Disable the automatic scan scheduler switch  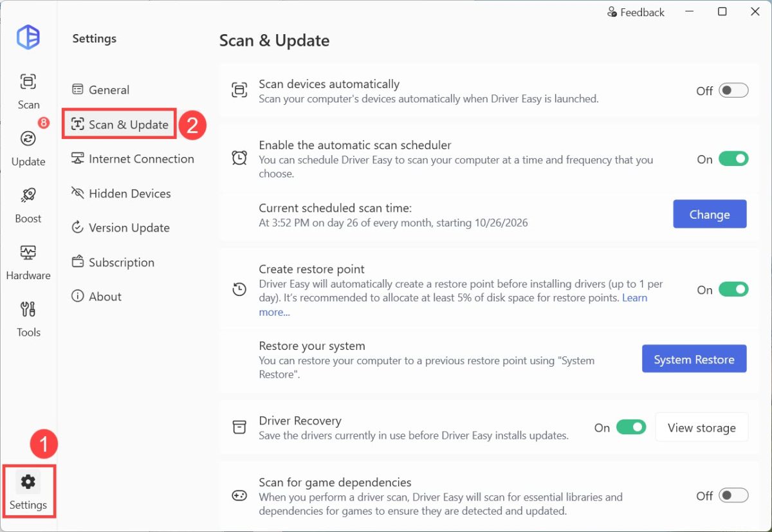[x=733, y=159]
